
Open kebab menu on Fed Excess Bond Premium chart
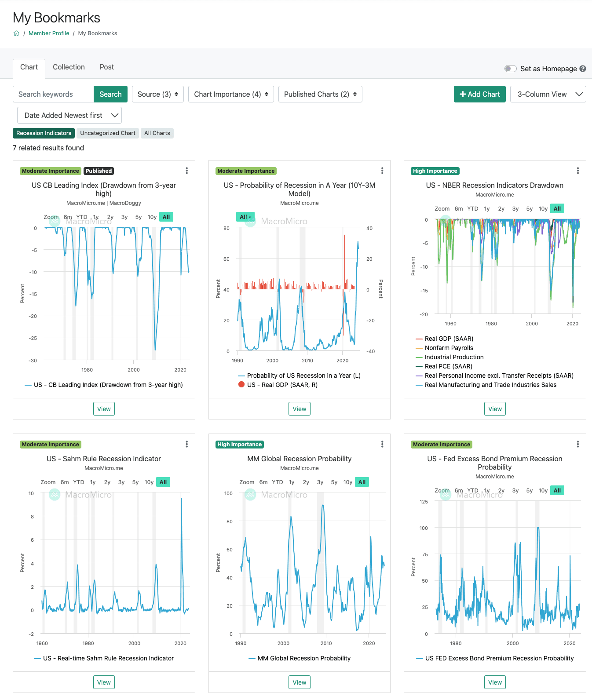click(578, 444)
